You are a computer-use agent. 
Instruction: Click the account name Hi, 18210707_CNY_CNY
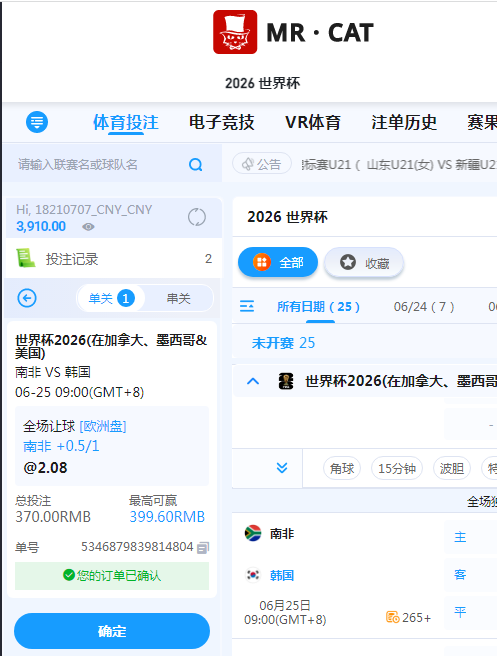pyautogui.click(x=84, y=209)
